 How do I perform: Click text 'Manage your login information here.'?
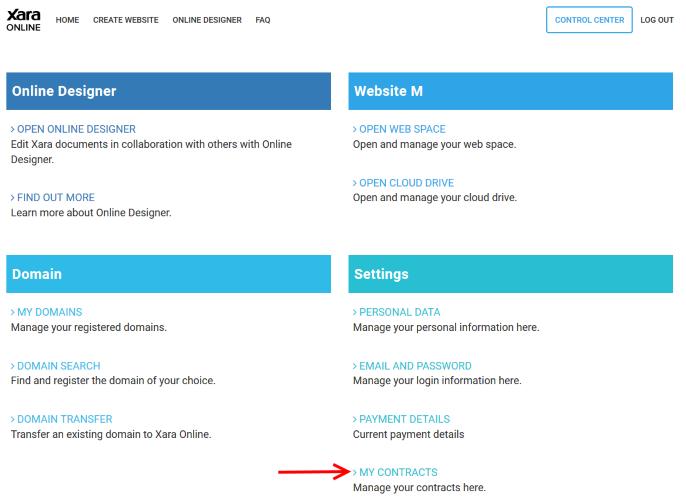437,381
